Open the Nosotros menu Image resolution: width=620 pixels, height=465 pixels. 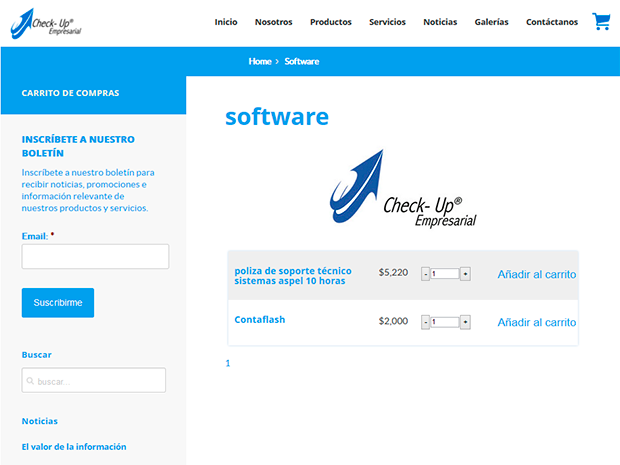[274, 22]
